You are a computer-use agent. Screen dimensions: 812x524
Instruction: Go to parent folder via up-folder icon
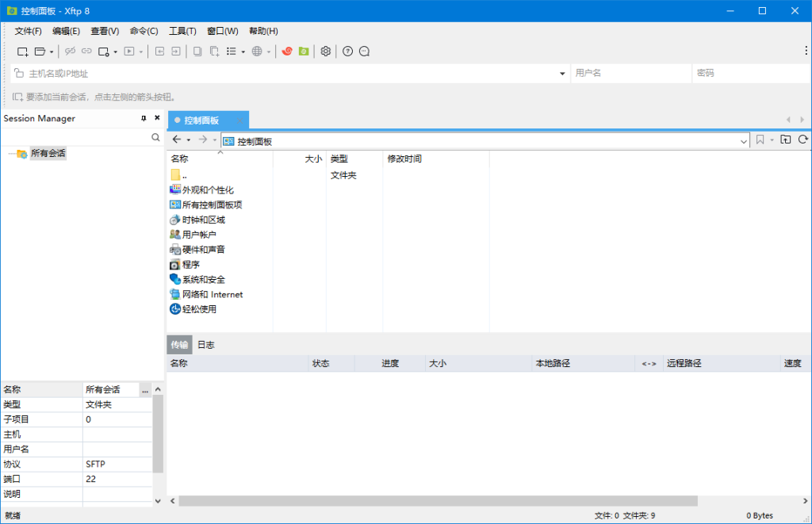(x=786, y=140)
